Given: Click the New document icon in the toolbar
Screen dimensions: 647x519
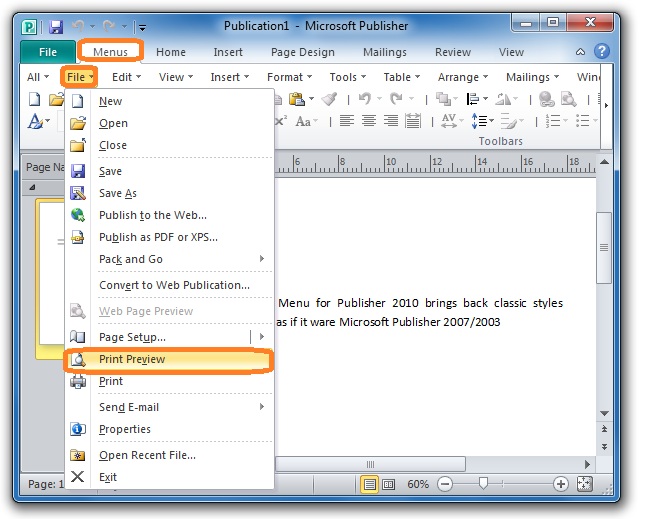Looking at the screenshot, I should (35, 99).
